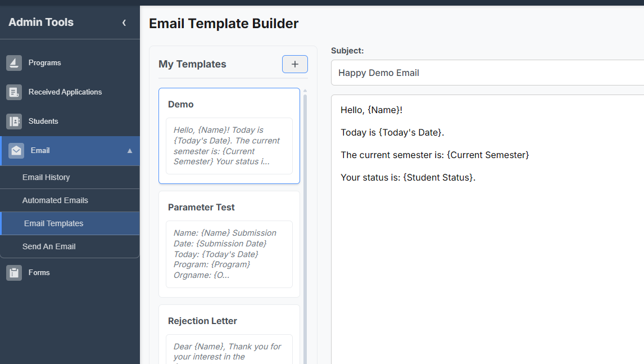Open the Rejection Letter template
644x364 pixels.
[229, 332]
